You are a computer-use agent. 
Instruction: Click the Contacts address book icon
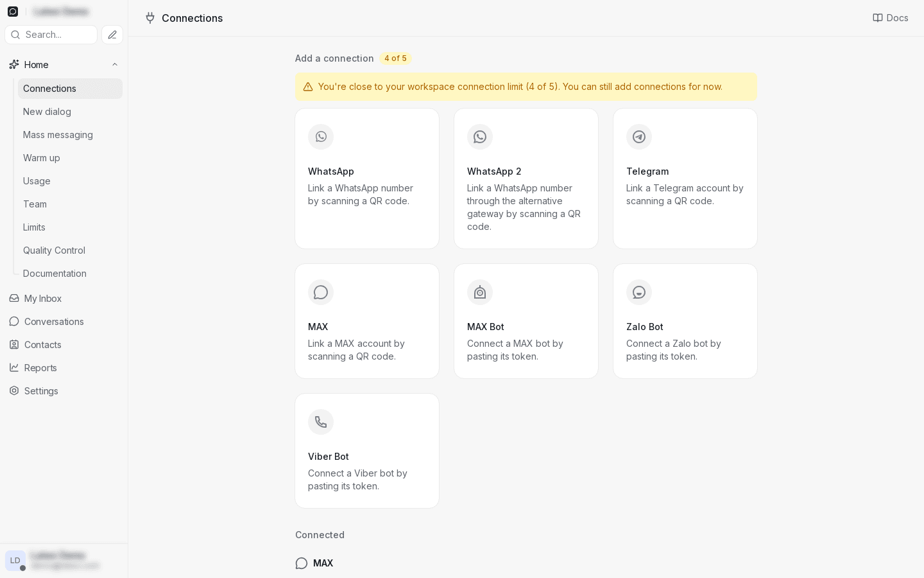[14, 344]
